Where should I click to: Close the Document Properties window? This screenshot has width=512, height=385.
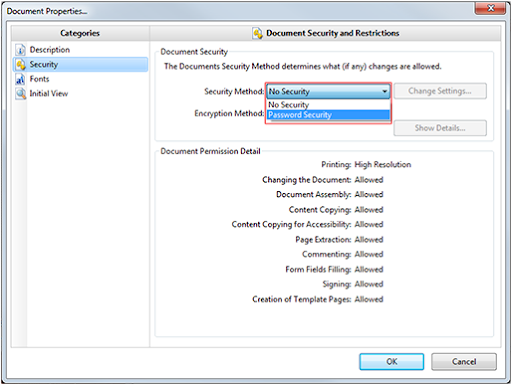(490, 8)
